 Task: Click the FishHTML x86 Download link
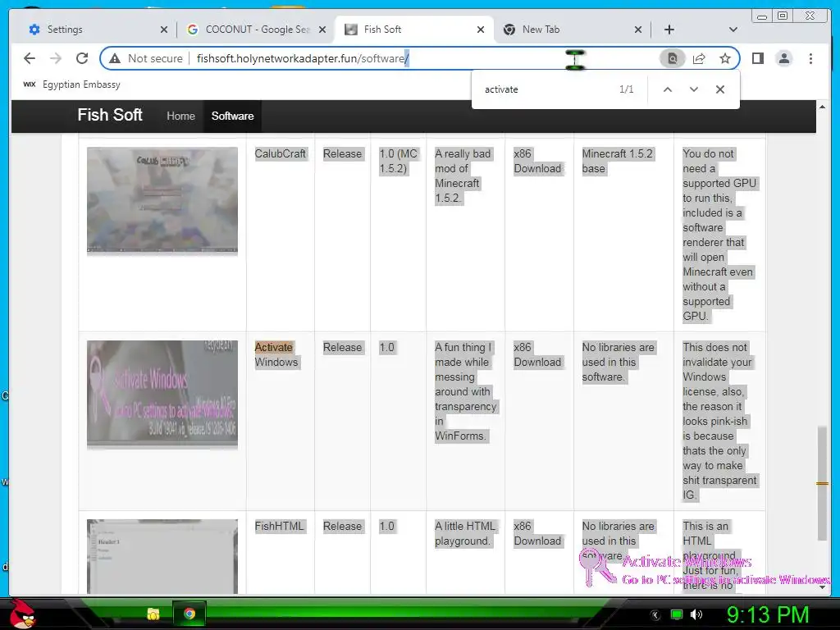[x=537, y=533]
